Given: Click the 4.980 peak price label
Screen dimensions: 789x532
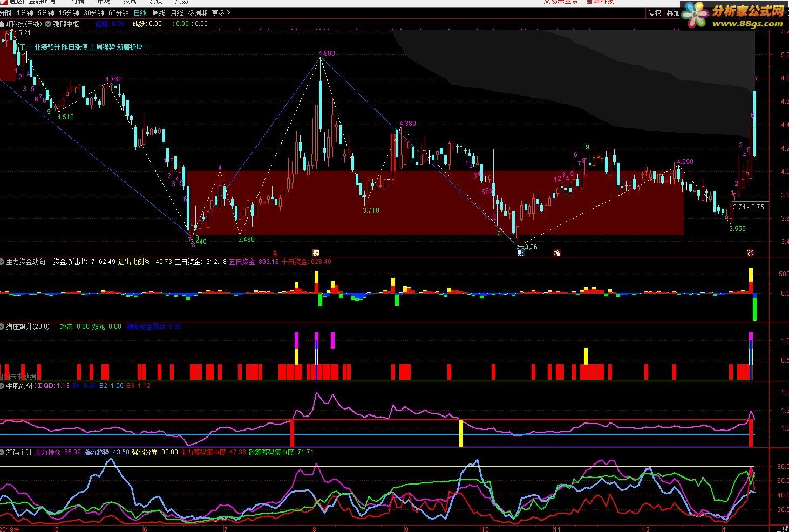Looking at the screenshot, I should pos(327,53).
